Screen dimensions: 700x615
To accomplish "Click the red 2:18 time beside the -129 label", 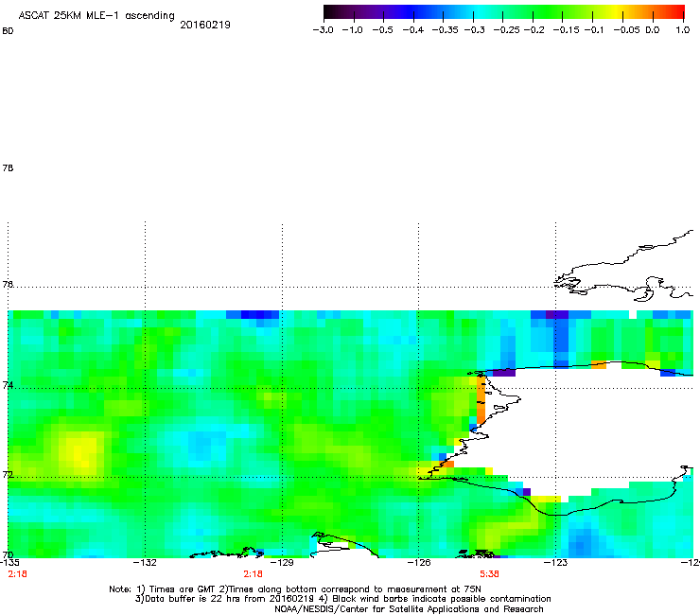I will point(254,574).
